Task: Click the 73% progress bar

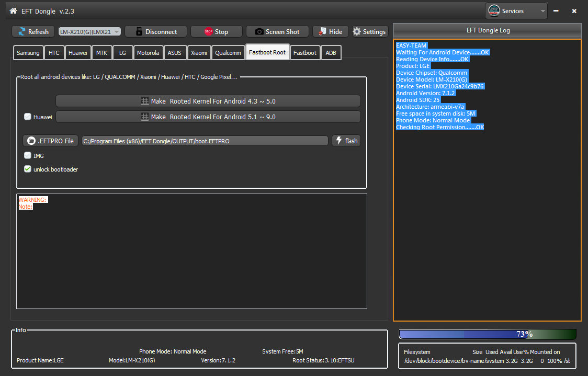Action: [488, 334]
